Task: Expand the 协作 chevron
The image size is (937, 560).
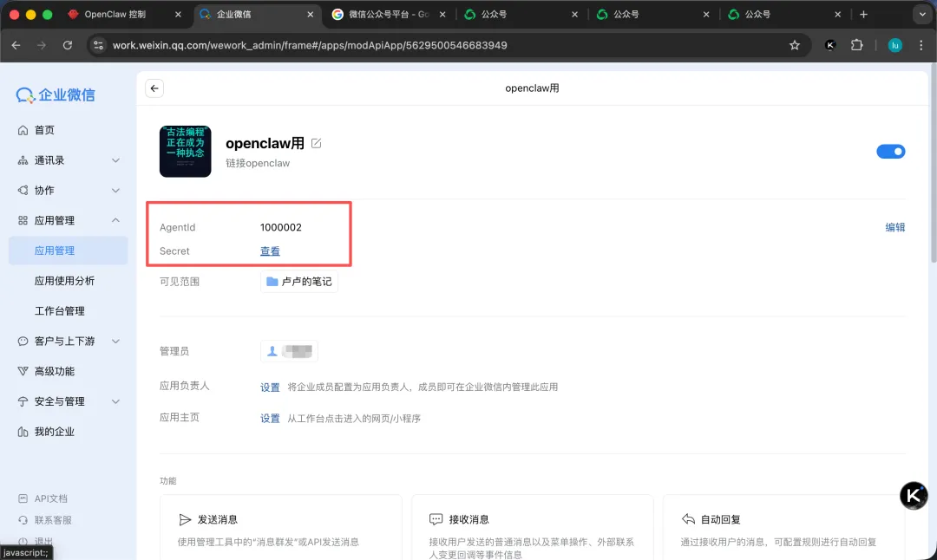Action: click(x=115, y=190)
